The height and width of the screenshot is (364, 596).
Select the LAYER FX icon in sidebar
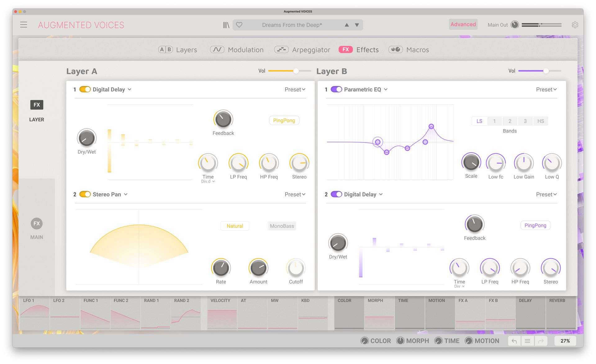[x=37, y=105]
